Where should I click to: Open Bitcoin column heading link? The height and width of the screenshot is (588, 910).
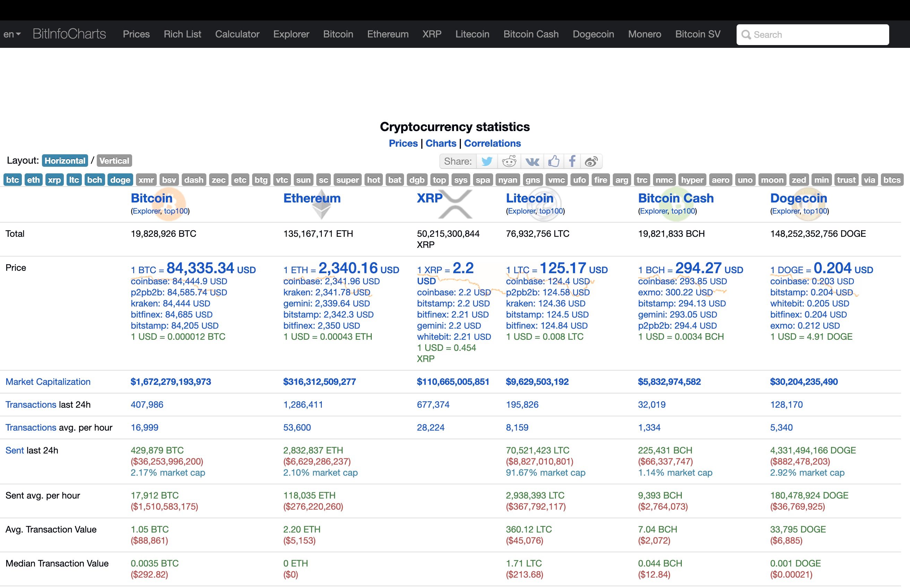[x=152, y=198]
